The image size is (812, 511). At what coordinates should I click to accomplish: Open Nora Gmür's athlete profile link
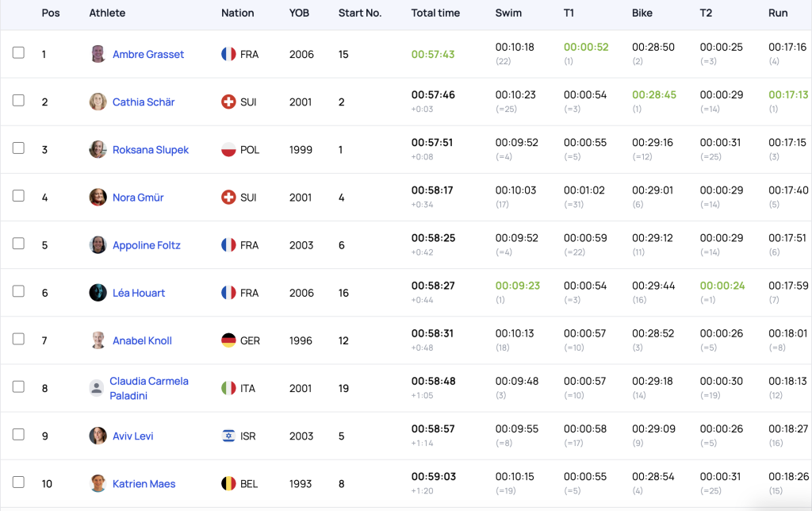pyautogui.click(x=138, y=198)
